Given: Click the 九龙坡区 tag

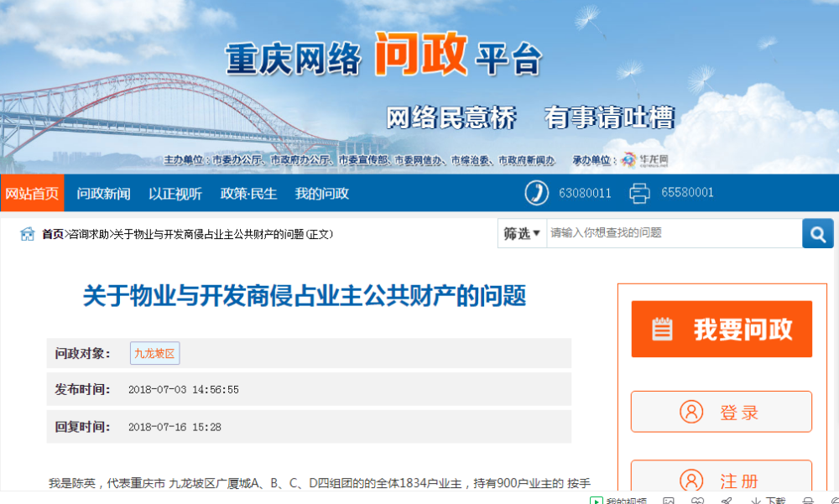Looking at the screenshot, I should click(x=154, y=354).
